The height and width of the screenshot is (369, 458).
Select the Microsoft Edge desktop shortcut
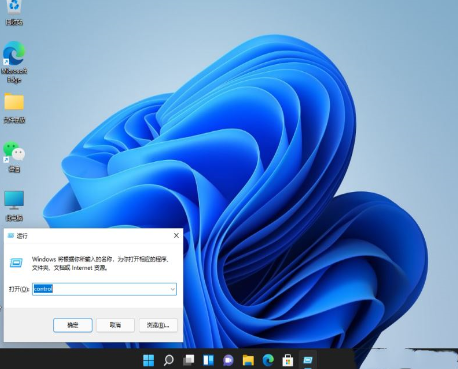pos(14,62)
